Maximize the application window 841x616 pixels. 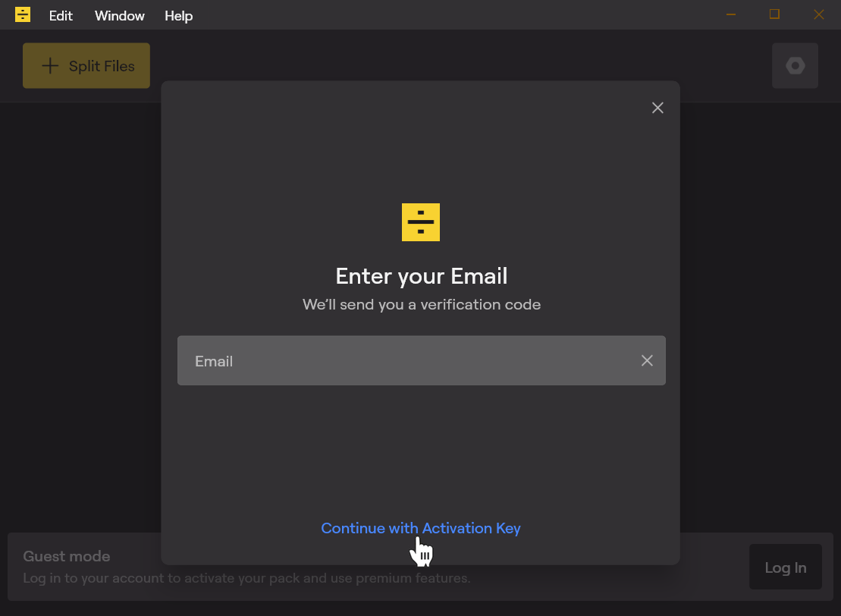click(774, 14)
